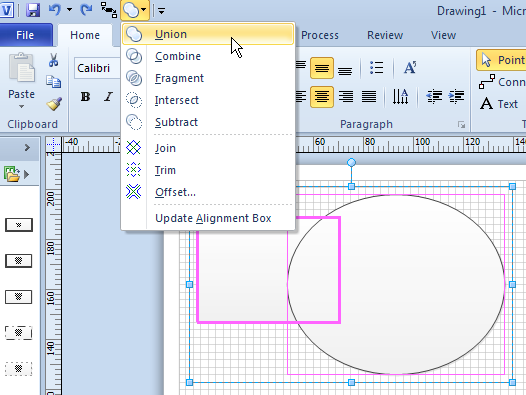Expand More Shapes arrow
The height and width of the screenshot is (395, 526).
pos(27,175)
